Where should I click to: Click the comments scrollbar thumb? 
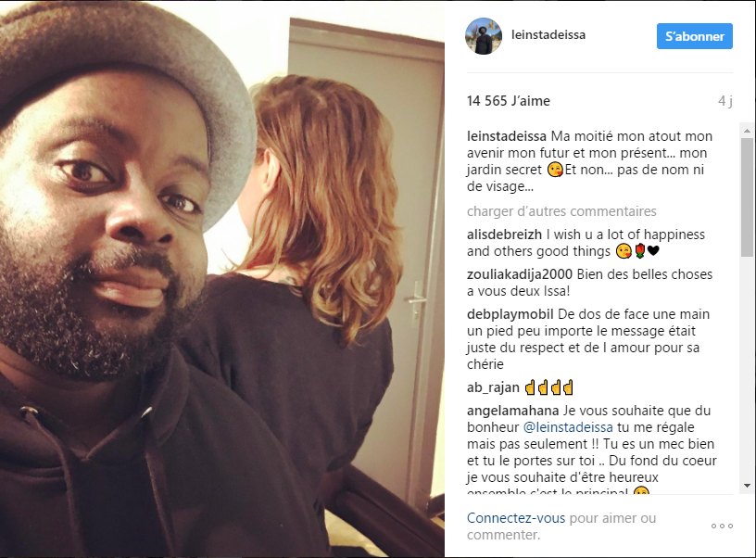747,197
